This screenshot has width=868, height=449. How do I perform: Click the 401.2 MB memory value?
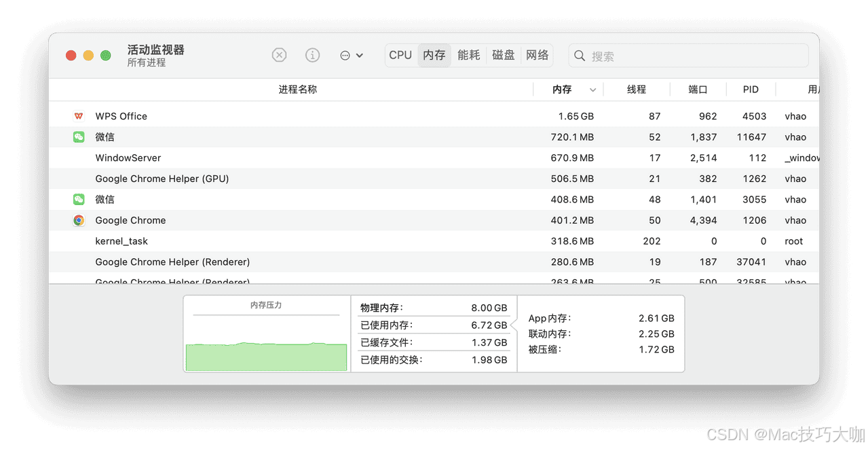572,220
